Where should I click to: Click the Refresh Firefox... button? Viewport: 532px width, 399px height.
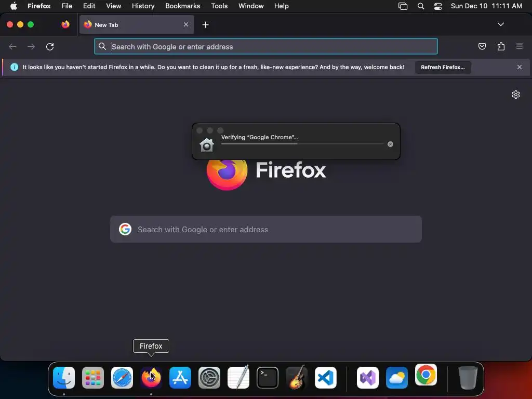pyautogui.click(x=443, y=67)
